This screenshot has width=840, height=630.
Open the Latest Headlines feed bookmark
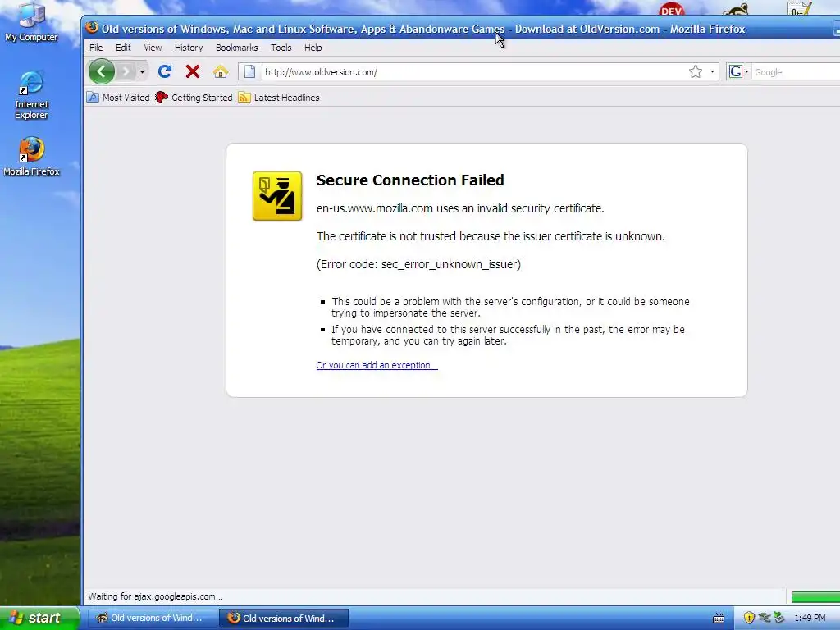tap(279, 98)
